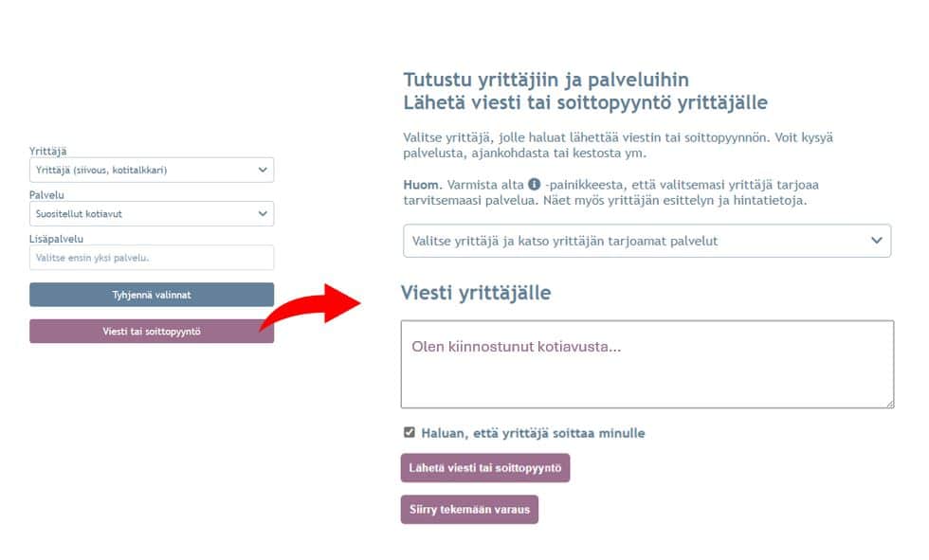Expand 'Valitse yrittäjä ja katso yrittäjän tarjoamat palvelut'

tap(647, 241)
